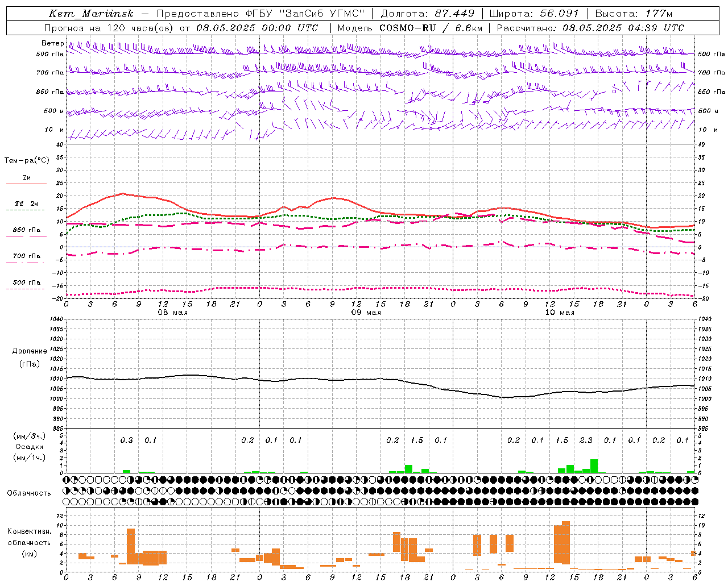Click the Kem_Mariinsk station title
Screen dimensions: 728x582
91,14
